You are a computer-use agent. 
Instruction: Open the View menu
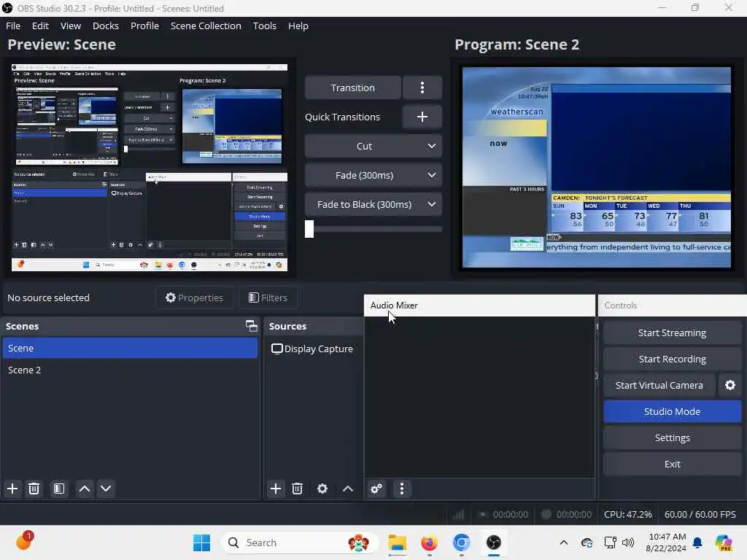(71, 26)
